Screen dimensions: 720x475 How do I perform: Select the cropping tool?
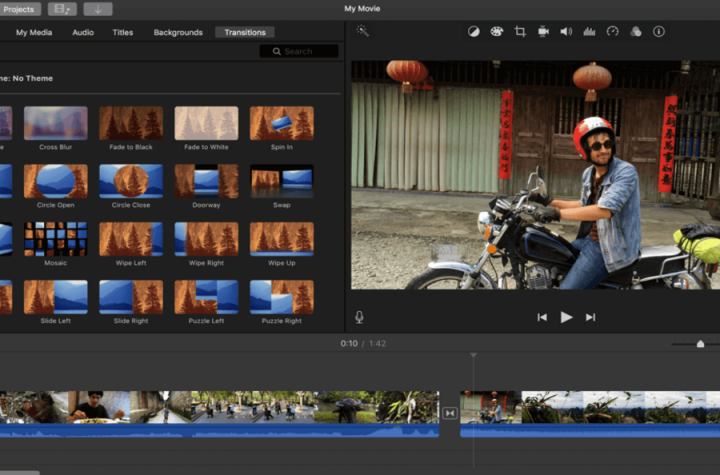pos(520,31)
